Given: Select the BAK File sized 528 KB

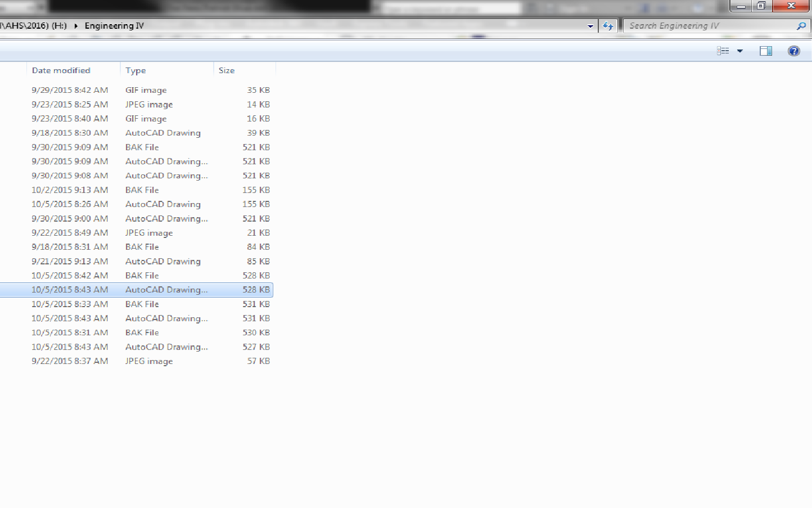Looking at the screenshot, I should click(x=136, y=276).
